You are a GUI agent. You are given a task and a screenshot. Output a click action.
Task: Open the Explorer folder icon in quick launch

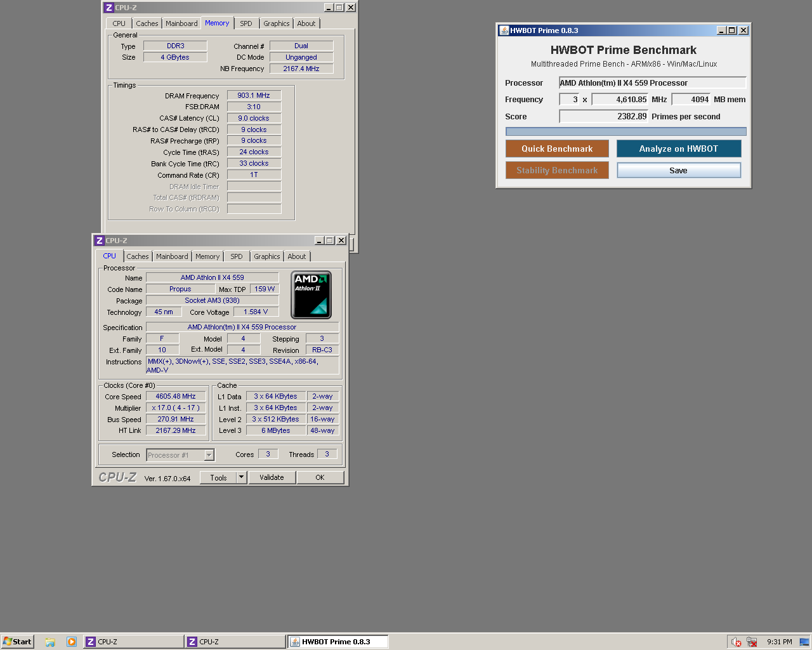coord(50,642)
